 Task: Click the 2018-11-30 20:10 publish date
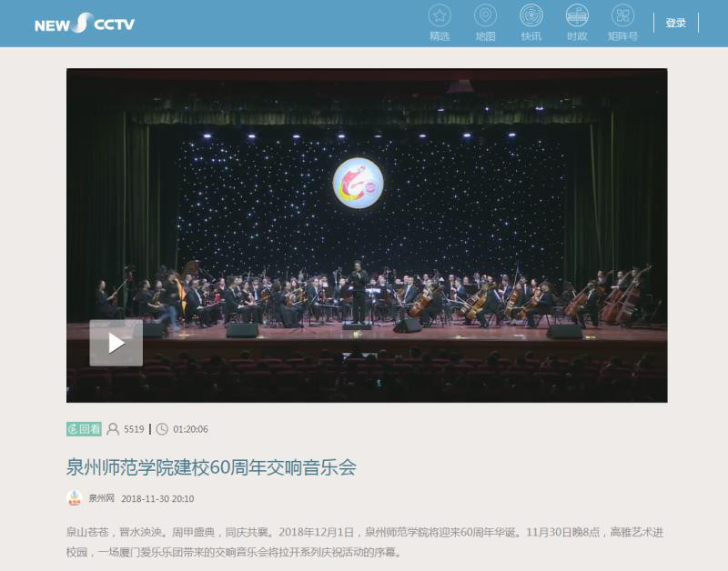point(157,498)
